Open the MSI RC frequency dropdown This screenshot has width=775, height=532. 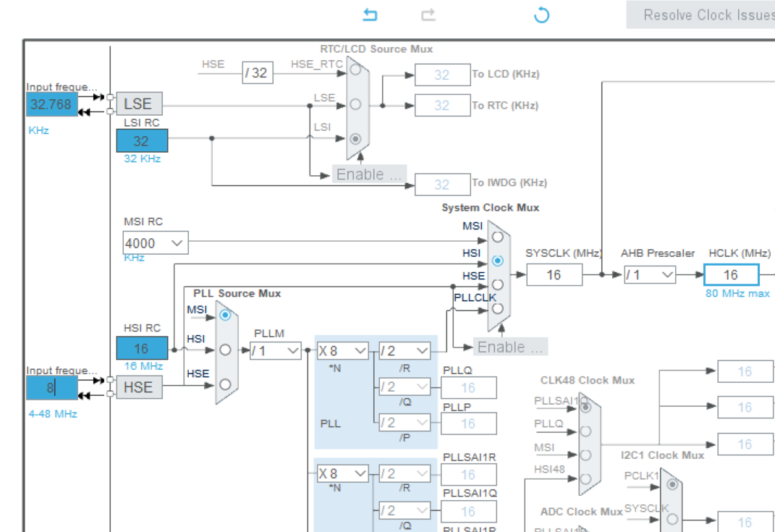(x=154, y=242)
